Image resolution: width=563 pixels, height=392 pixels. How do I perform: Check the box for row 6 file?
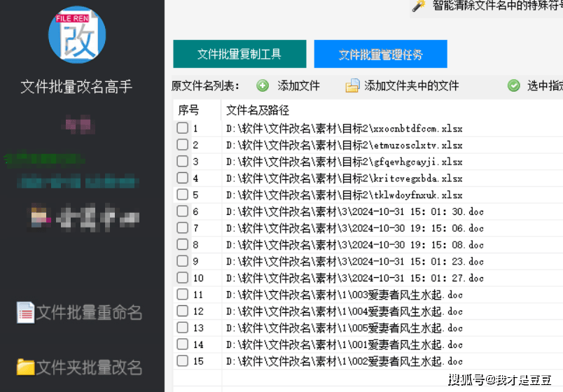[x=182, y=211]
